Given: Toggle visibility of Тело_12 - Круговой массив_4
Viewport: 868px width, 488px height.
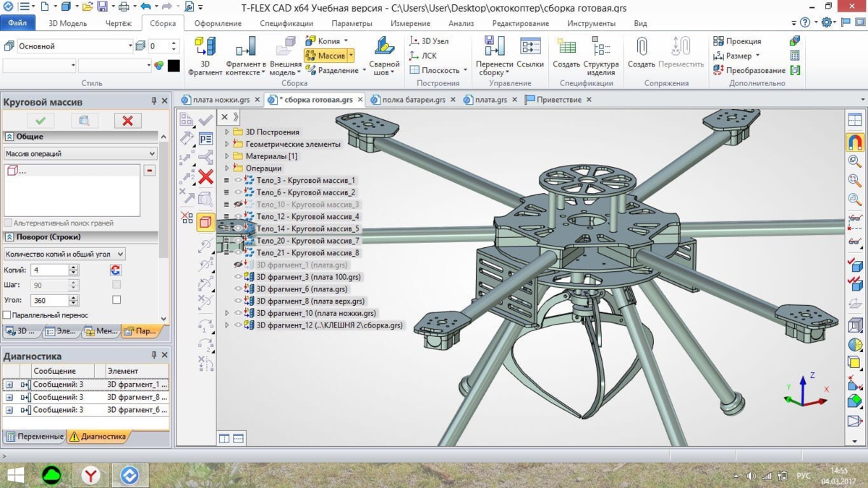Looking at the screenshot, I should tap(238, 216).
